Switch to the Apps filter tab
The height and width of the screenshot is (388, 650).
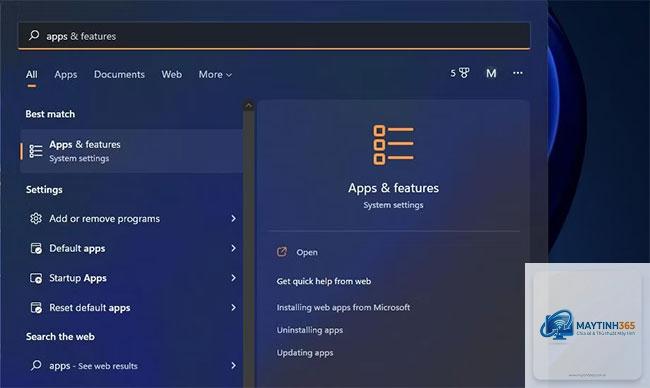coord(65,75)
